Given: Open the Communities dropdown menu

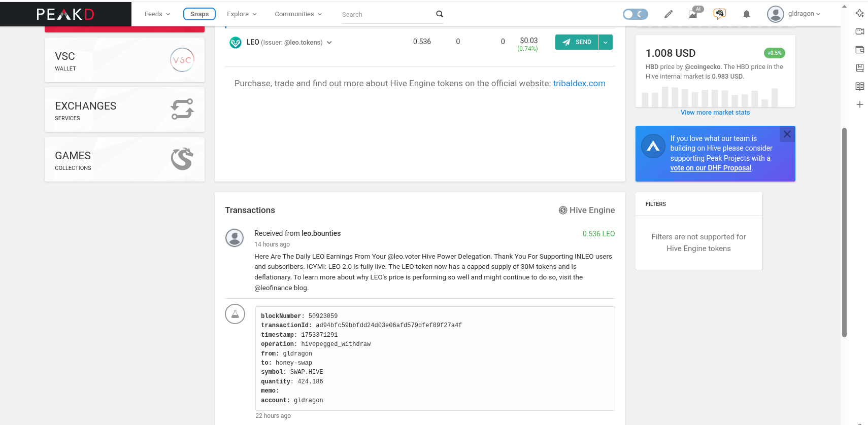Looking at the screenshot, I should coord(298,14).
